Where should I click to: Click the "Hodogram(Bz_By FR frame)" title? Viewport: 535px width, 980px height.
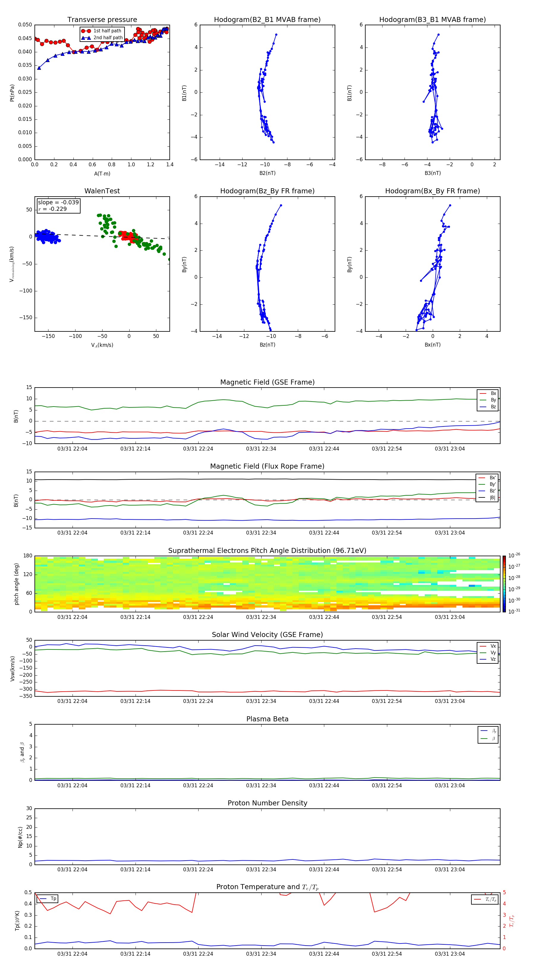click(x=267, y=191)
